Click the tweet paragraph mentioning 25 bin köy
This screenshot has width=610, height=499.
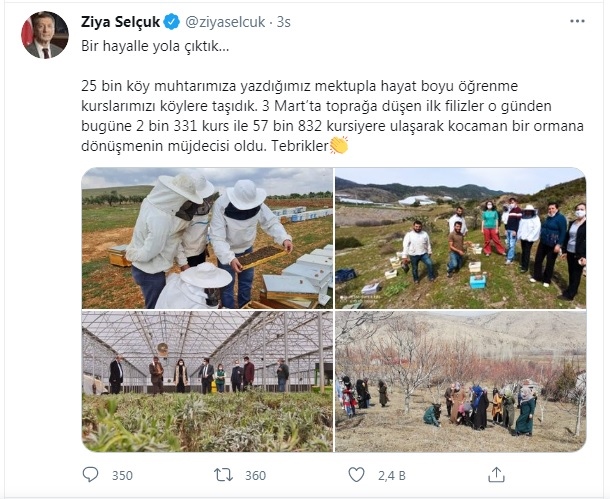click(332, 116)
